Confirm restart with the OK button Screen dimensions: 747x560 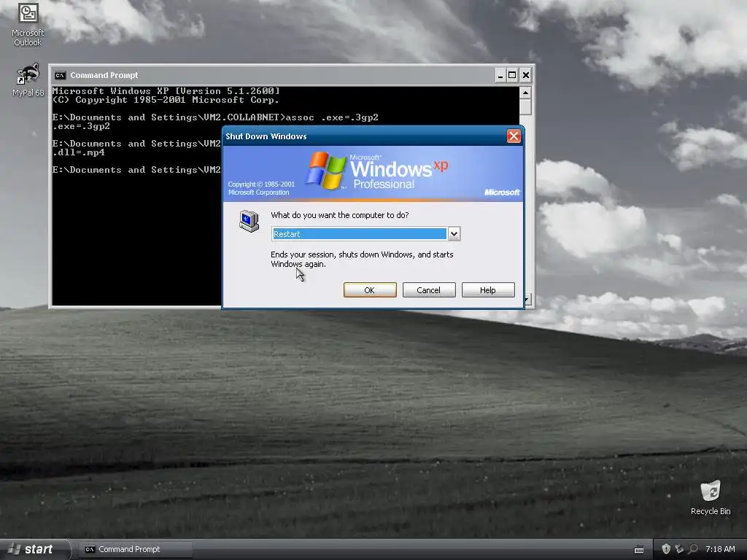370,290
